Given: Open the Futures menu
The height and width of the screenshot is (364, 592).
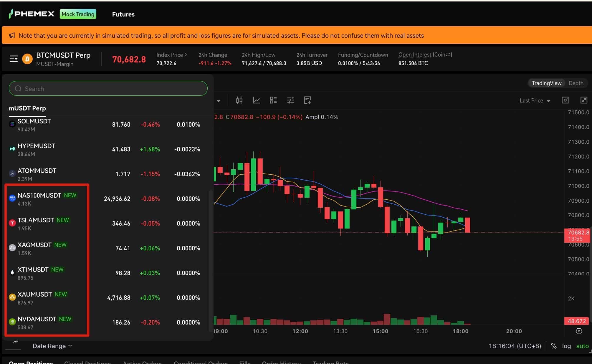Looking at the screenshot, I should 123,14.
